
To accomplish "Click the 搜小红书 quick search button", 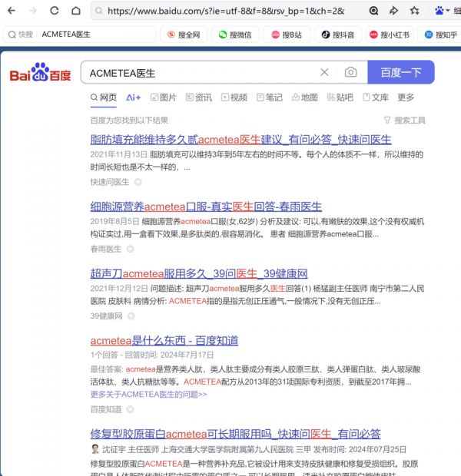I will 390,35.
